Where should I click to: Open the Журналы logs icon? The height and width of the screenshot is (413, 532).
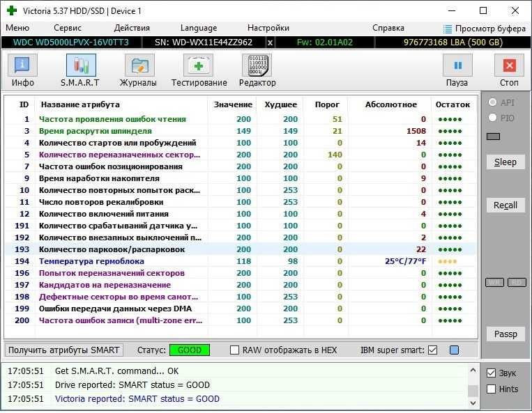point(139,65)
